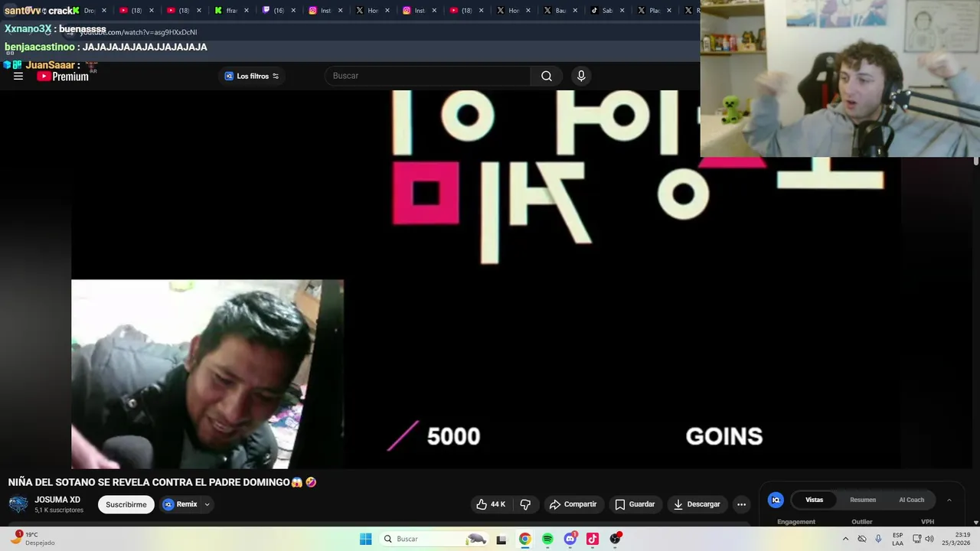Open the network display tray icon
This screenshot has width=980, height=551.
click(916, 539)
